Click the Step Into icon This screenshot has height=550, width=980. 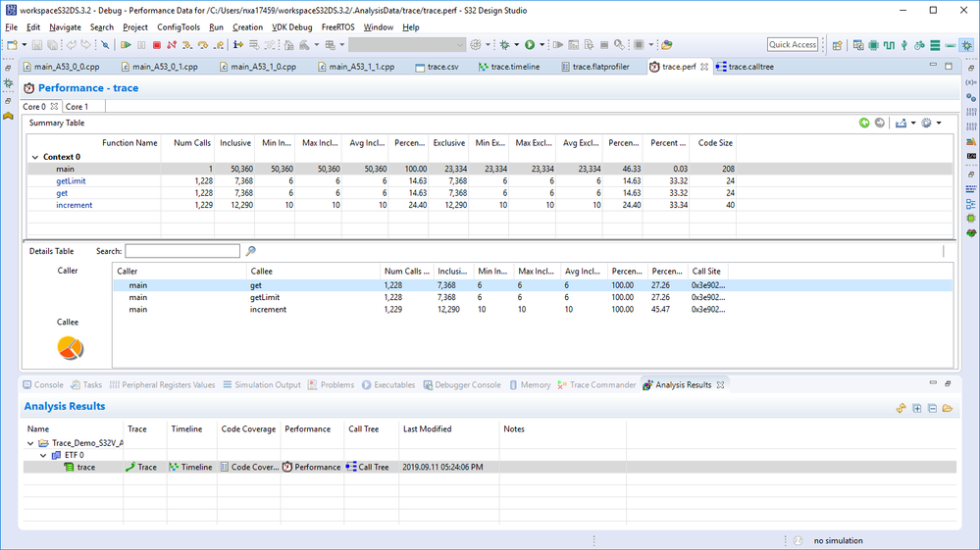(x=186, y=45)
